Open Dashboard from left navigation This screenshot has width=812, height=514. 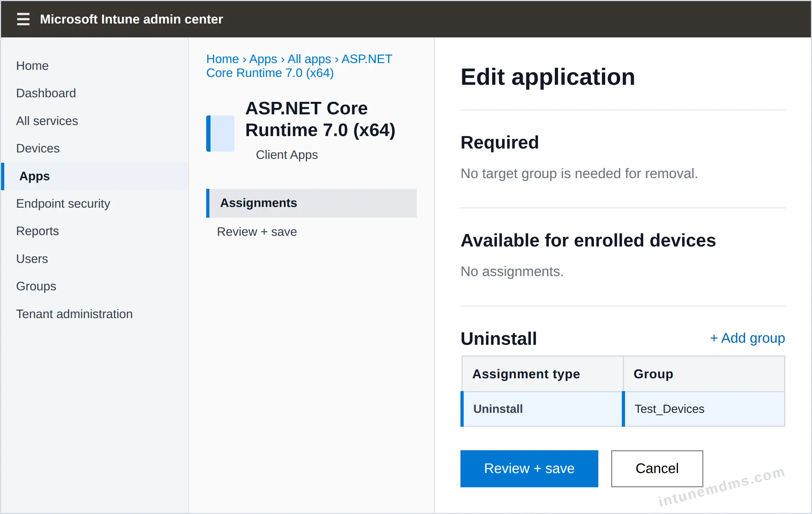point(46,93)
